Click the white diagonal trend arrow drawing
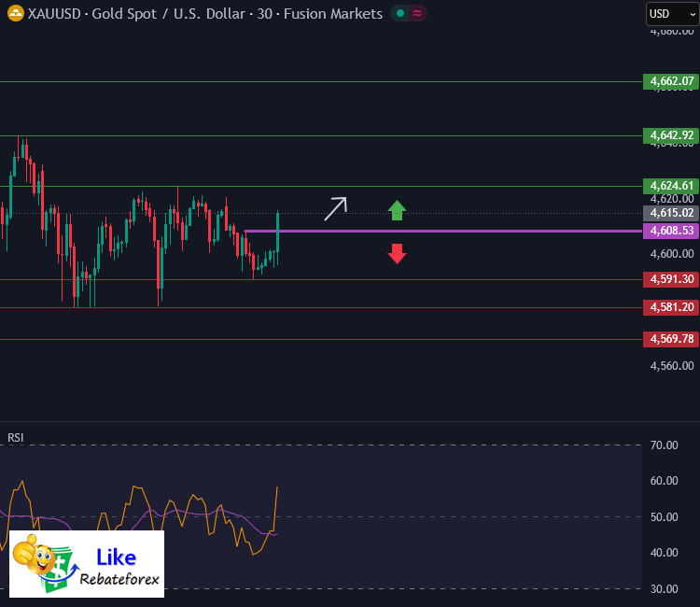700x607 pixels. [336, 209]
